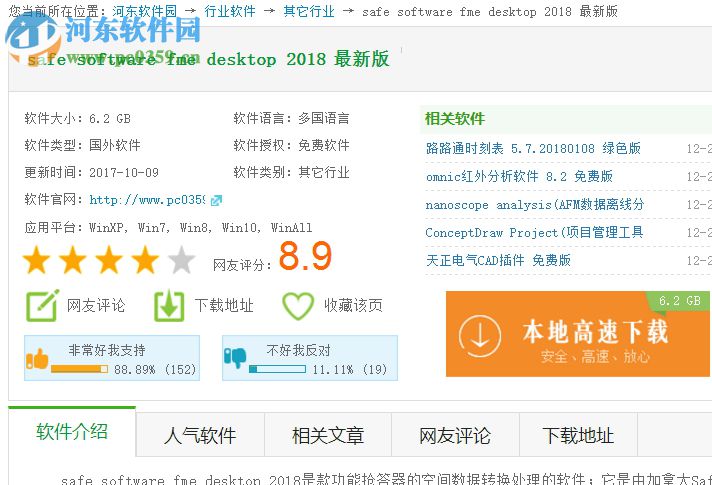Open the 网友评论 tab

[x=455, y=435]
